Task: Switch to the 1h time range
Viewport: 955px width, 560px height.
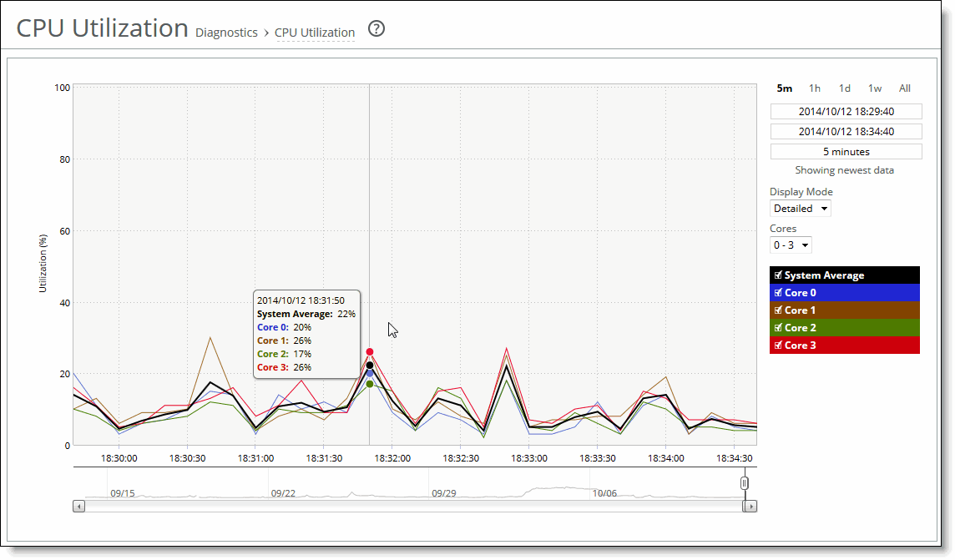Action: click(815, 88)
